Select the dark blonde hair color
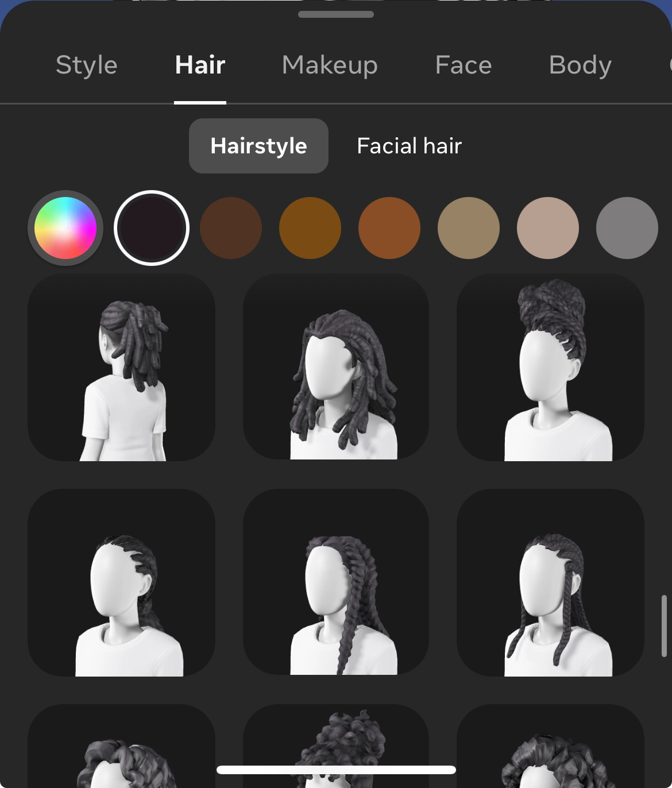Screen dimensions: 672x788 pos(468,227)
